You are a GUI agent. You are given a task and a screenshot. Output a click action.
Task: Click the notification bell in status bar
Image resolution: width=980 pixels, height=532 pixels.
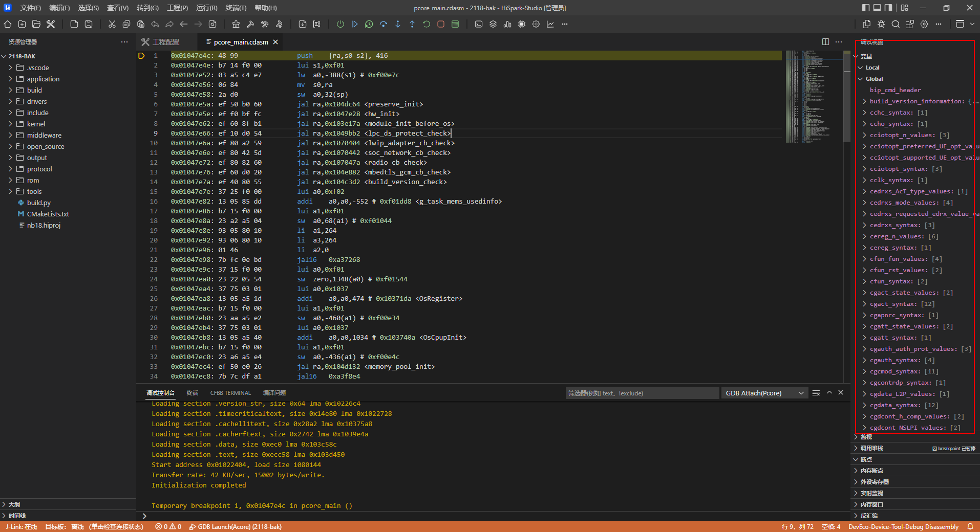tap(970, 526)
